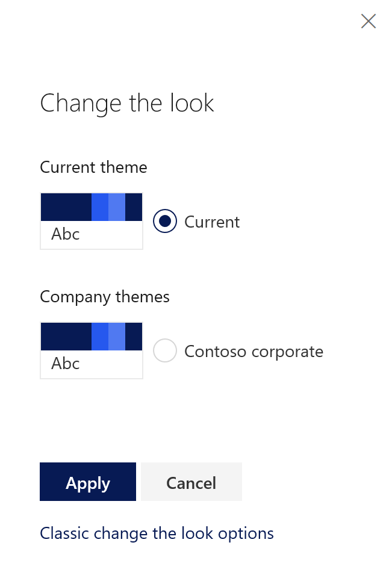Open Classic change the look options
This screenshot has width=392, height=569.
pos(157,533)
